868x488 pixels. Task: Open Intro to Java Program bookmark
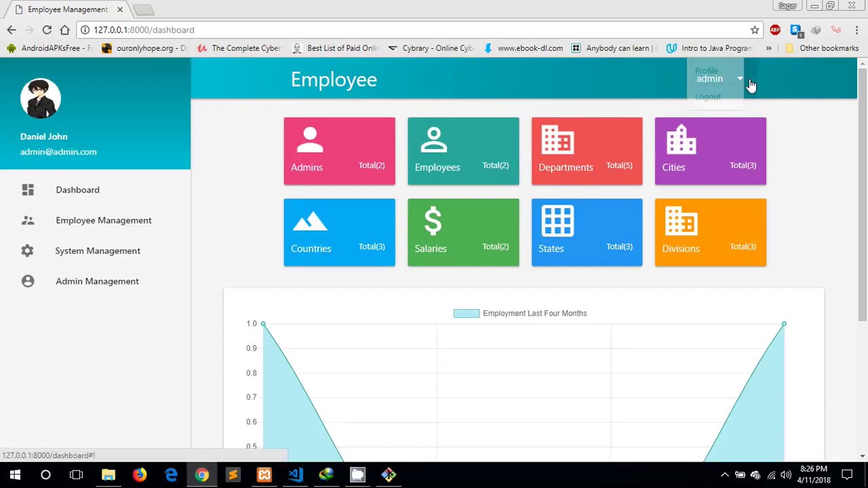pos(710,48)
